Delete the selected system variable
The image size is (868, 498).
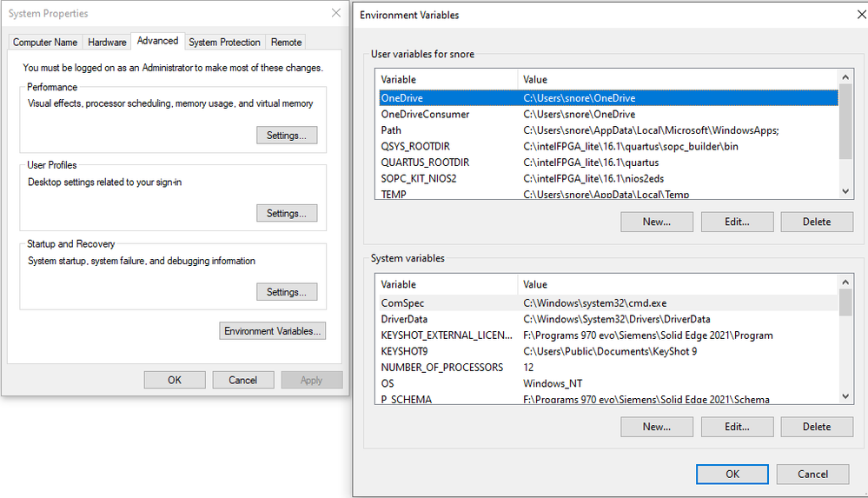pos(816,427)
